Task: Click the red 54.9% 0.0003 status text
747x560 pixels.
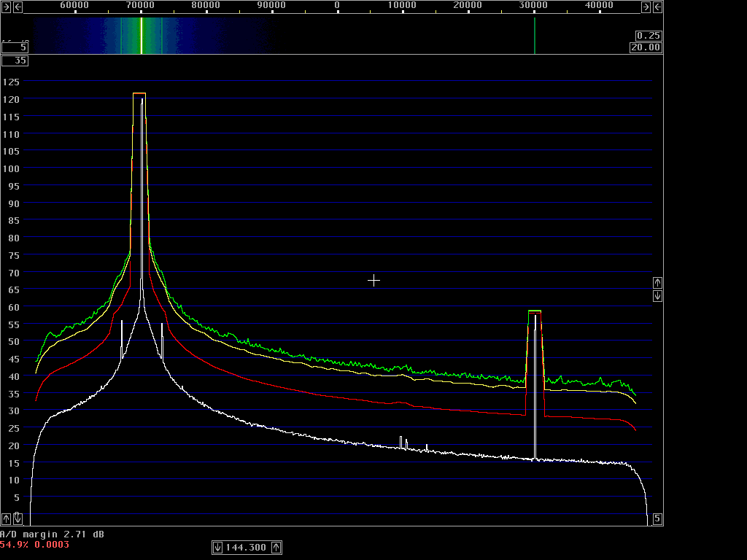Action: (x=34, y=544)
